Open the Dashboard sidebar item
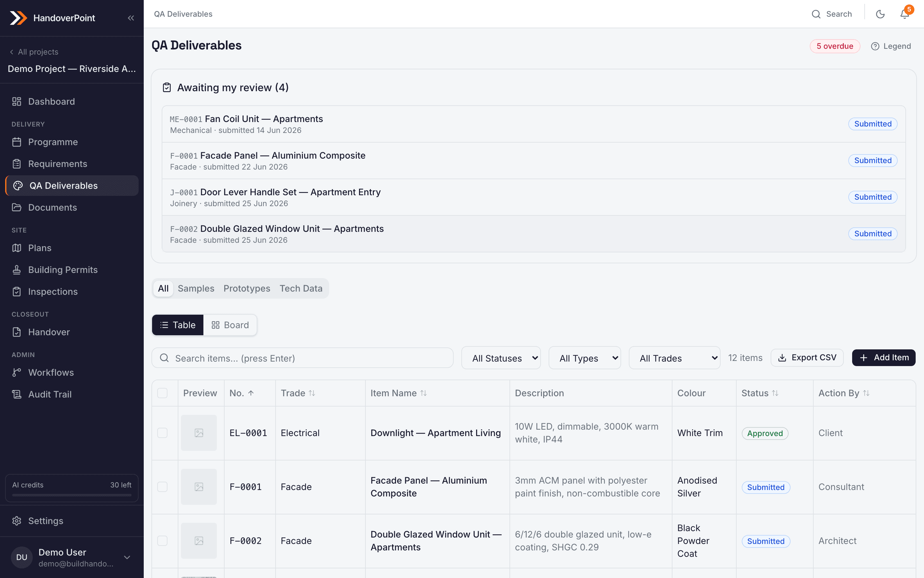 pyautogui.click(x=72, y=101)
